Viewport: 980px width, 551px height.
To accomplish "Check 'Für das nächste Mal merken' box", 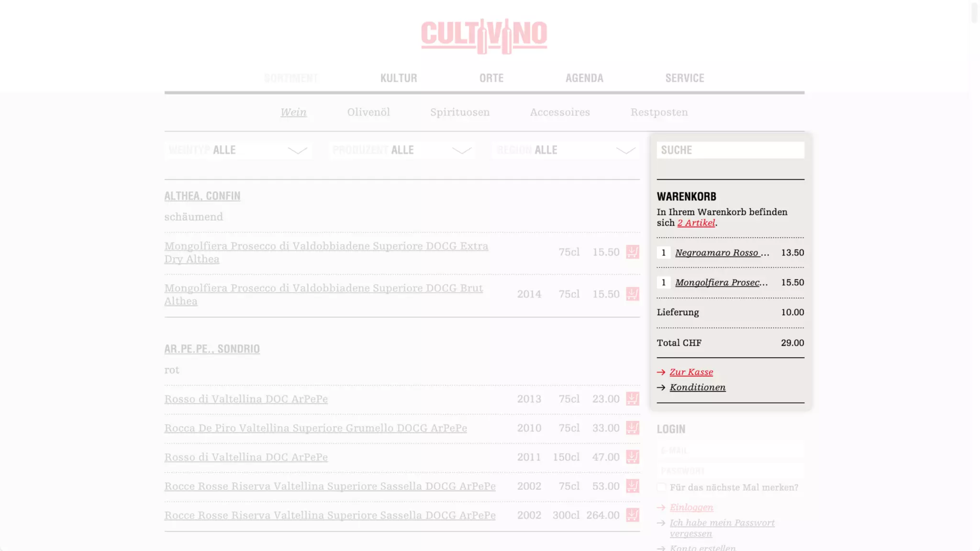I will 661,487.
